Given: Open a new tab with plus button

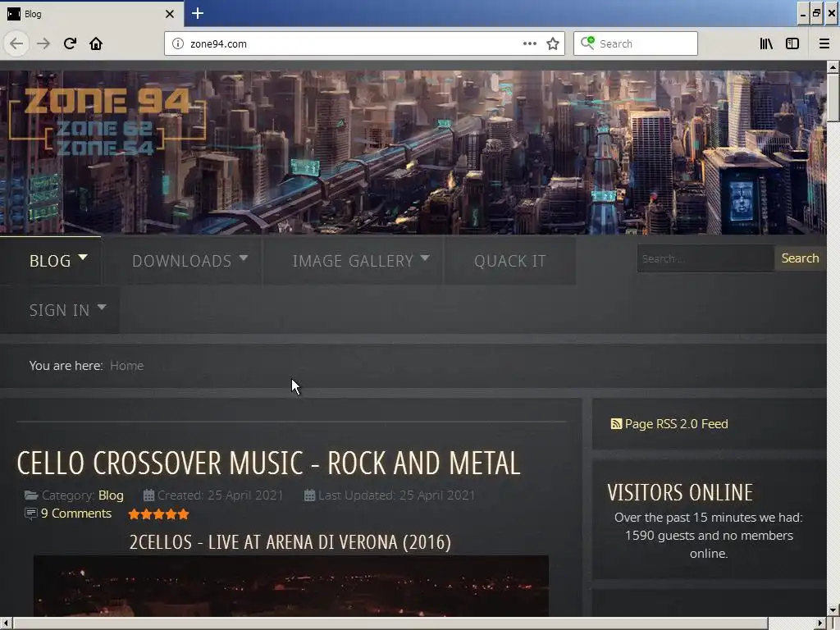Looking at the screenshot, I should [198, 13].
